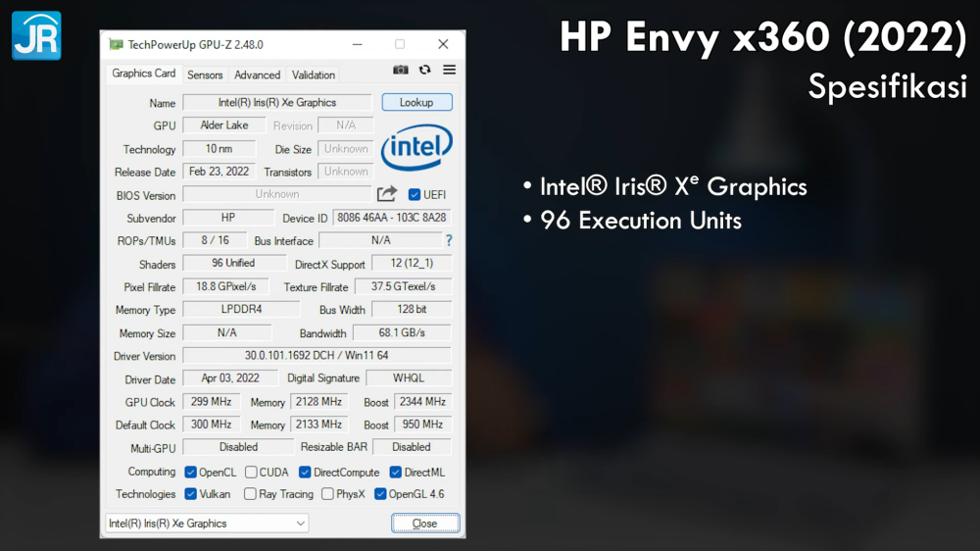Click the BIOS export share icon

(387, 194)
